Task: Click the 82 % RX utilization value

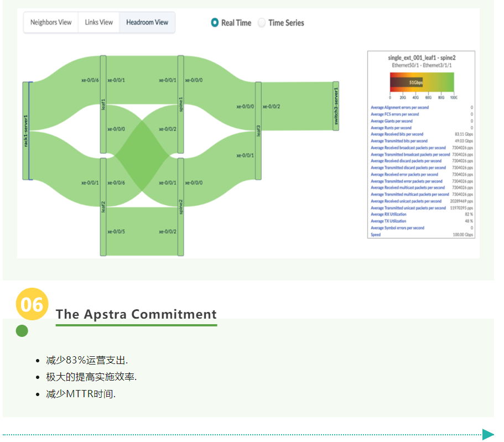Action: 469,214
